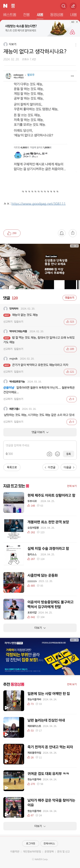Expand trending posts list with 더보기
This screenshot has height=868, width=80.
tap(40, 628)
